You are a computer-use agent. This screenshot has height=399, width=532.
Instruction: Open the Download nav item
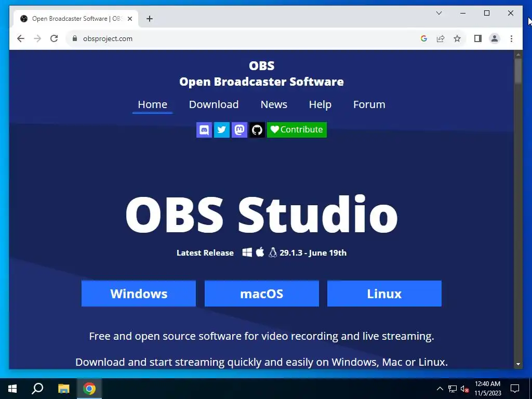click(x=214, y=104)
